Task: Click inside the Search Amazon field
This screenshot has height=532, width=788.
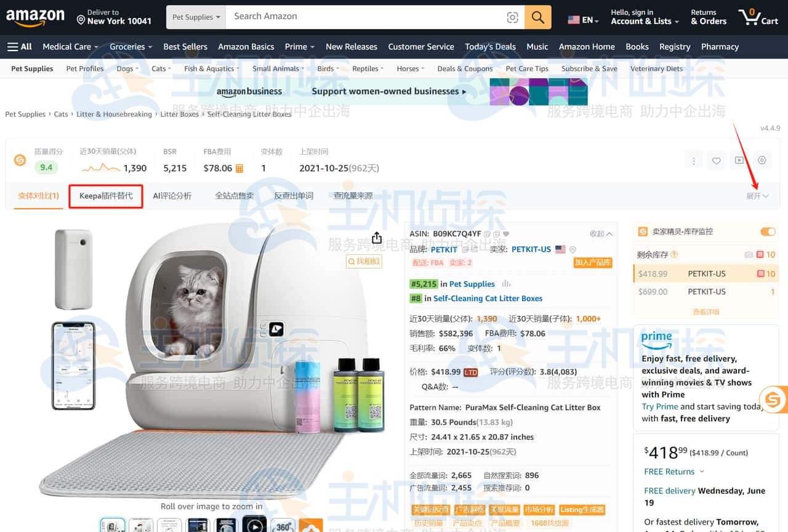Action: pos(366,17)
